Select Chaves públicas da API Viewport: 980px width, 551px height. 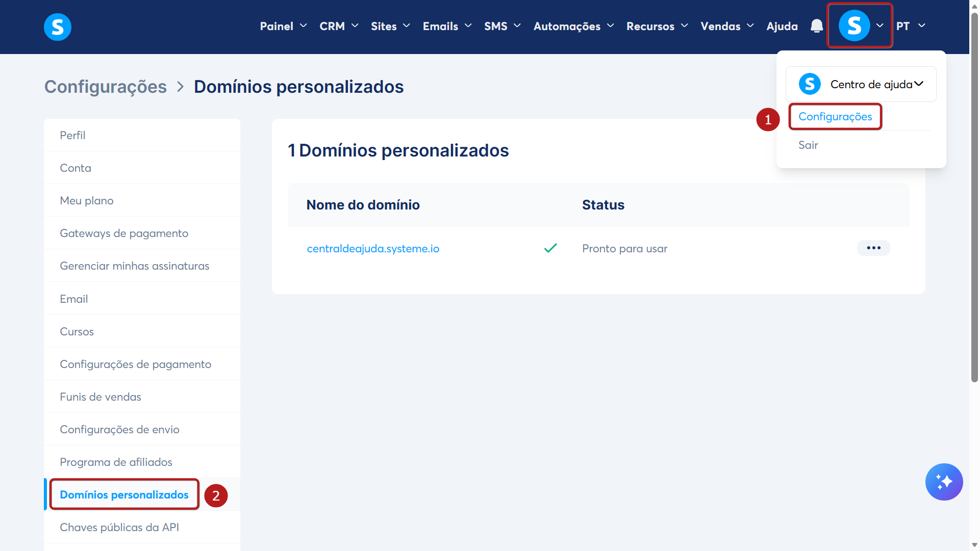click(119, 528)
